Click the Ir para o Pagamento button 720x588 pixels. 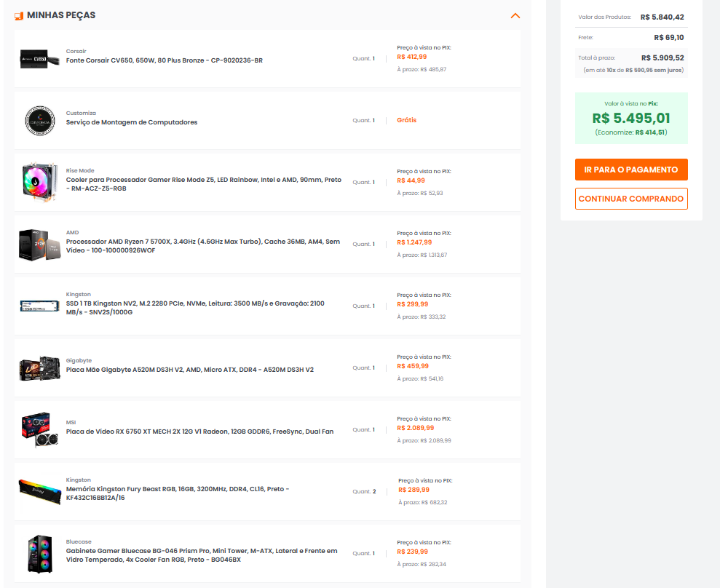tap(631, 170)
